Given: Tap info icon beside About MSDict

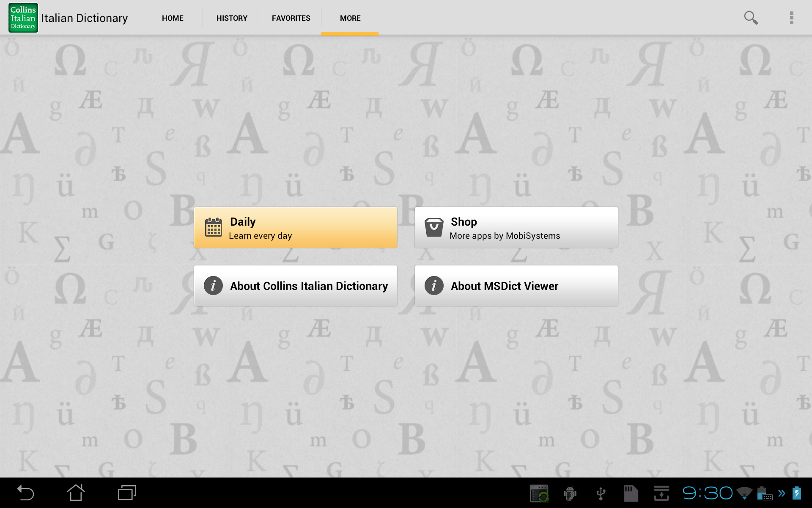Looking at the screenshot, I should (x=434, y=286).
